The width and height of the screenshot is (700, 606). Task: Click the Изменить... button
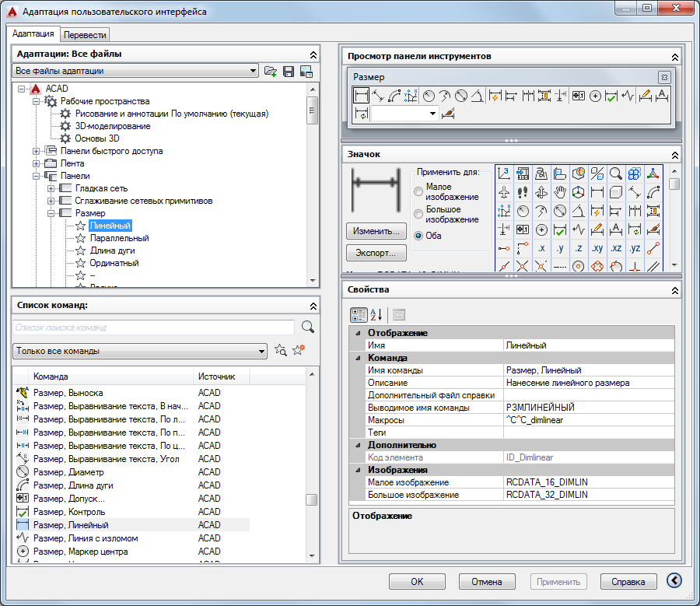point(376,231)
